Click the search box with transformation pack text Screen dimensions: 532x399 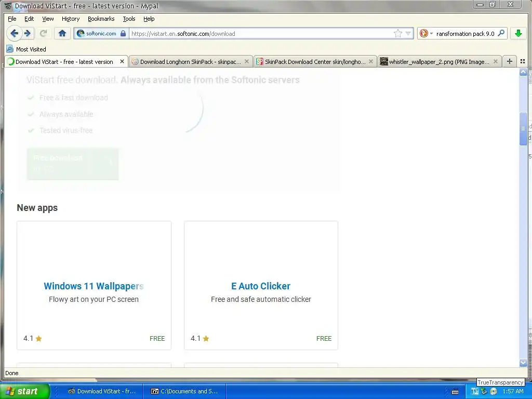tap(465, 34)
